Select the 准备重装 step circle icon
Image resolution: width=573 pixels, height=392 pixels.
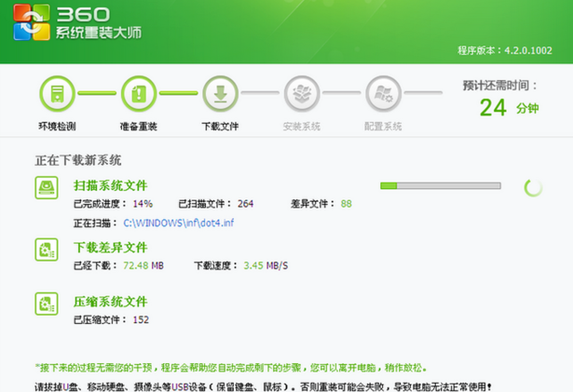point(139,93)
